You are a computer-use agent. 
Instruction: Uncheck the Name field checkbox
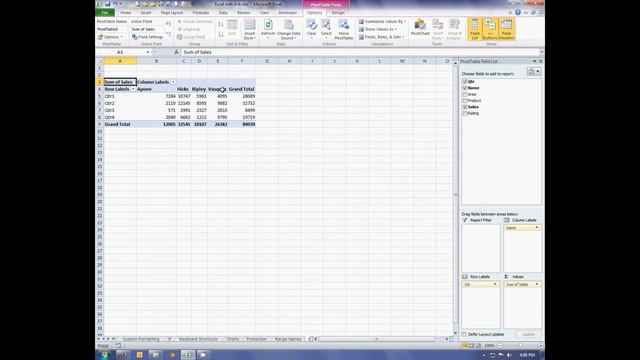(465, 88)
